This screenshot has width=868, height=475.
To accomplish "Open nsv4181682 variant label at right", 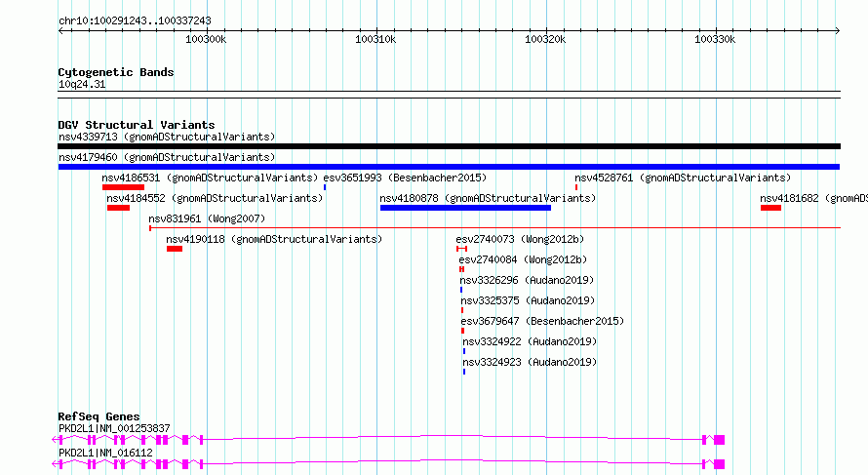I will point(813,198).
